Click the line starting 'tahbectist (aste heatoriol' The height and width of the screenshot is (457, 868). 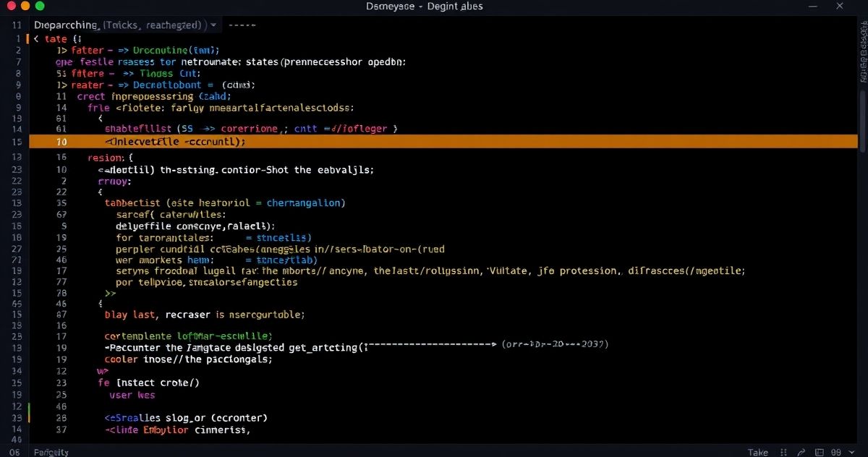click(225, 203)
